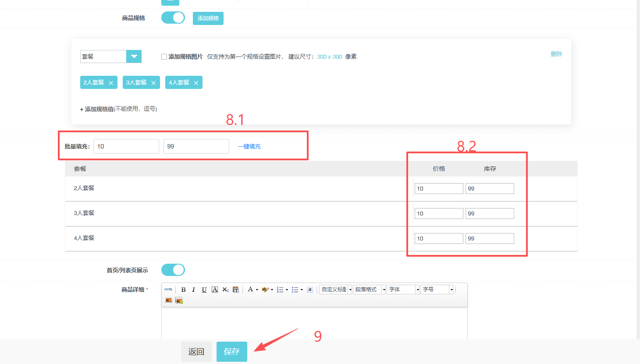Click the underline icon in editor toolbar
The width and height of the screenshot is (640, 364).
click(x=204, y=290)
